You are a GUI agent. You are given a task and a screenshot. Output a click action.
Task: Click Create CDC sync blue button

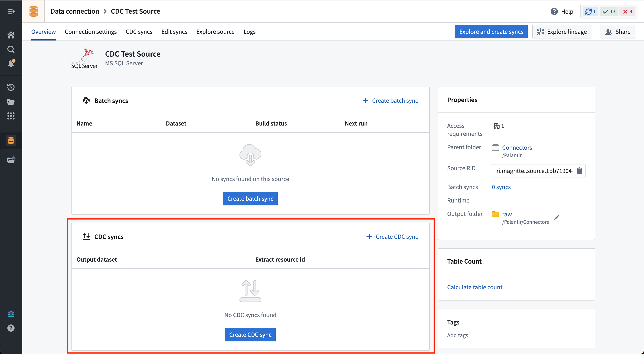point(250,334)
